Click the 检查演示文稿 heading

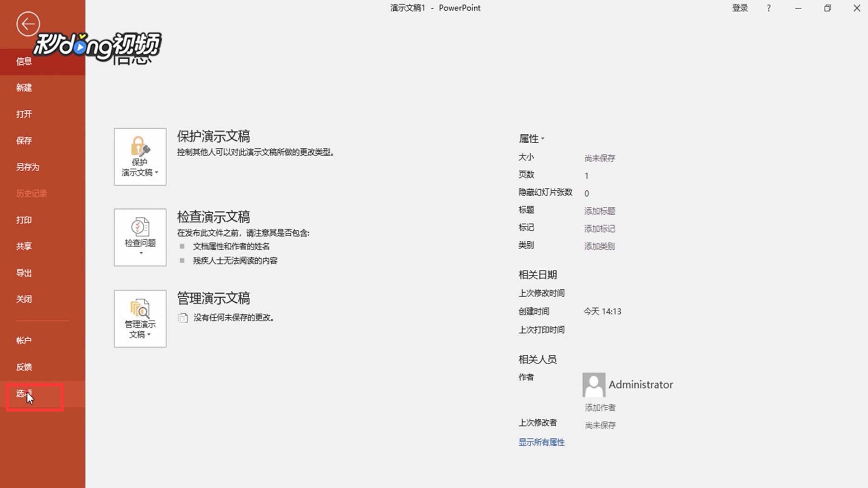[213, 217]
